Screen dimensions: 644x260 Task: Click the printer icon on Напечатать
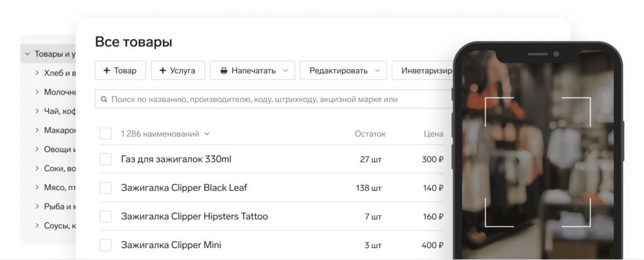[x=223, y=71]
